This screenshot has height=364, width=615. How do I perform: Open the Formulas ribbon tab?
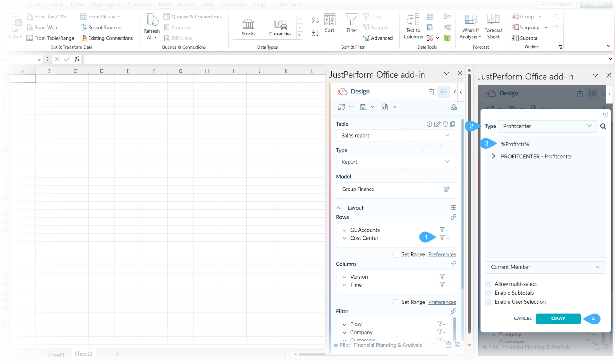click(x=140, y=4)
